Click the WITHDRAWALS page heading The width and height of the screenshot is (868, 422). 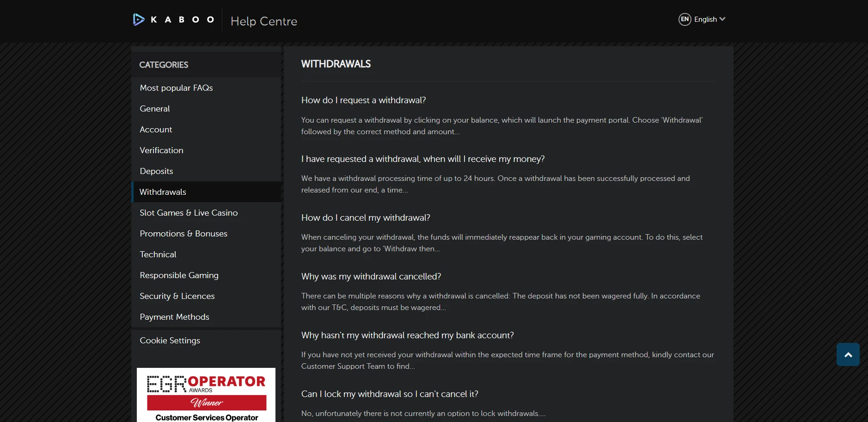(x=336, y=64)
